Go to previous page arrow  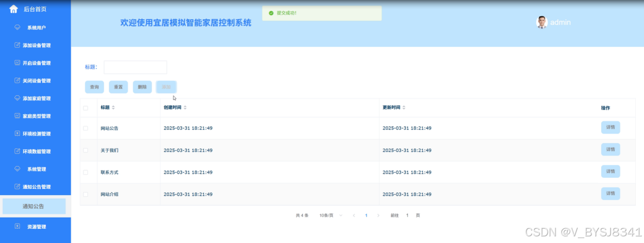(354, 215)
